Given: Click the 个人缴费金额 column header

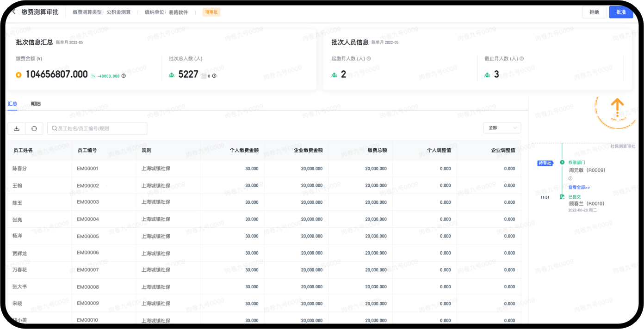Looking at the screenshot, I should (x=244, y=150).
